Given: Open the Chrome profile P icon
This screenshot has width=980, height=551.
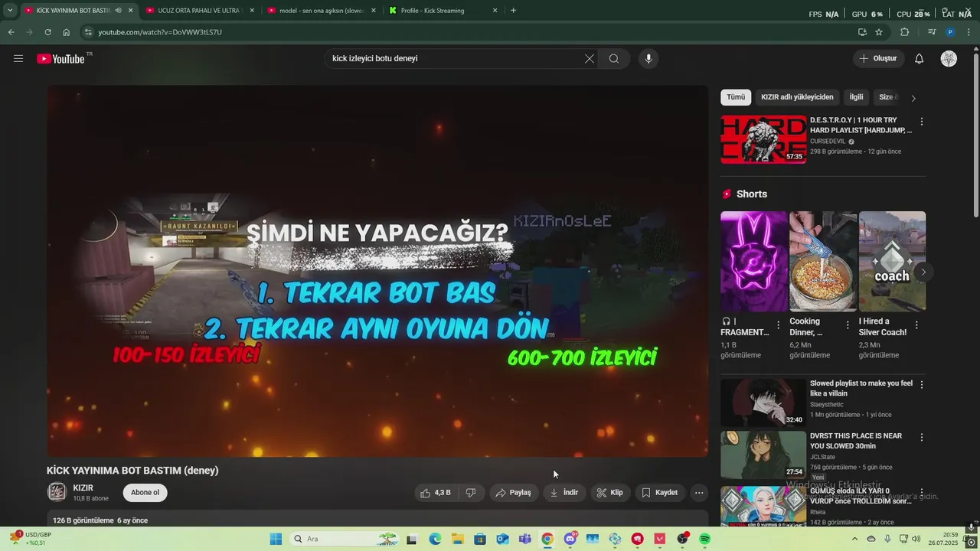Looking at the screenshot, I should (x=950, y=32).
